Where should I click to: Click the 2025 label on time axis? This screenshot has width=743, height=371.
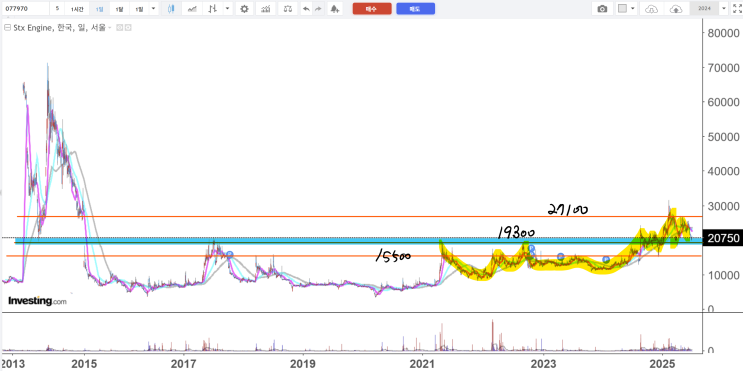(662, 363)
